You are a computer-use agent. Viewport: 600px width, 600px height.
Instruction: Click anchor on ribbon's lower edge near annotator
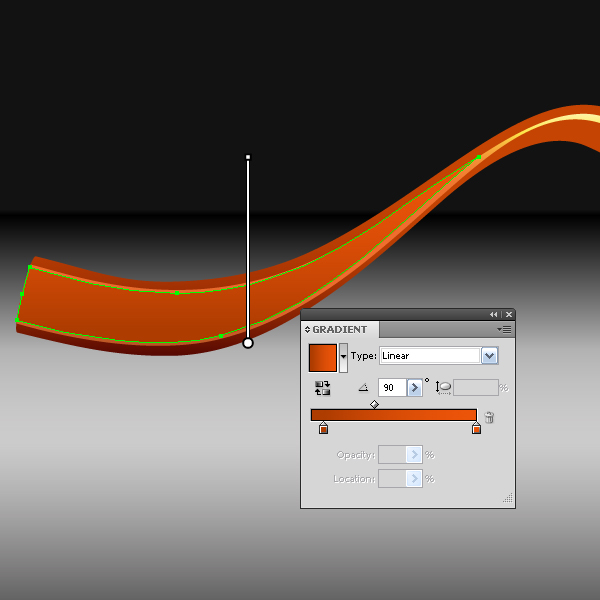point(221,336)
